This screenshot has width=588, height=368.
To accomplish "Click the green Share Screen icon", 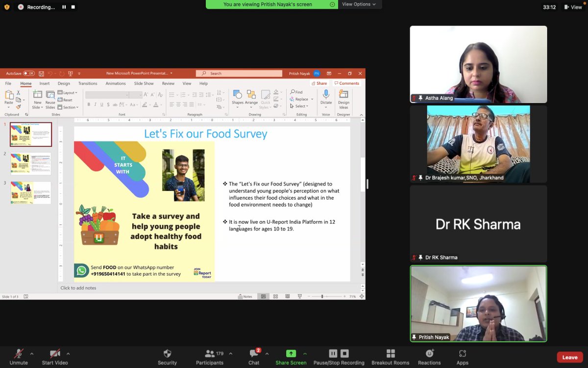I will click(291, 353).
